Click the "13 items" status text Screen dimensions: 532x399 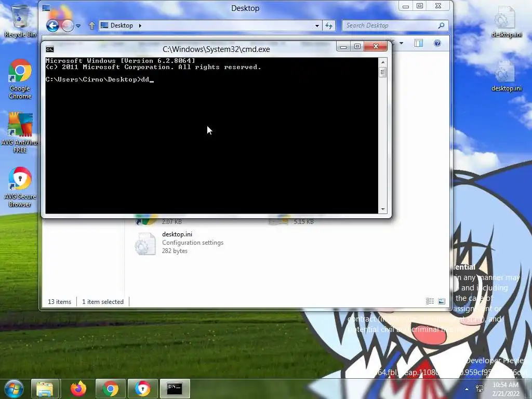point(59,302)
